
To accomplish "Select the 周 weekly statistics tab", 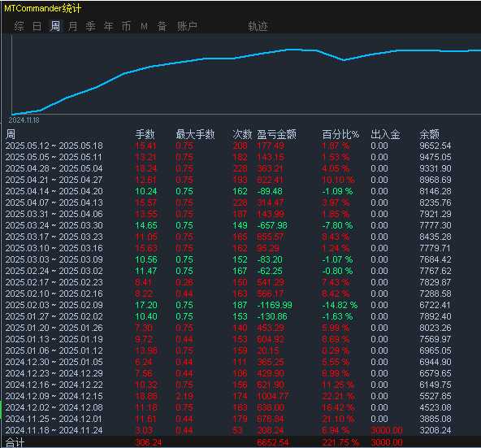I will [x=55, y=26].
